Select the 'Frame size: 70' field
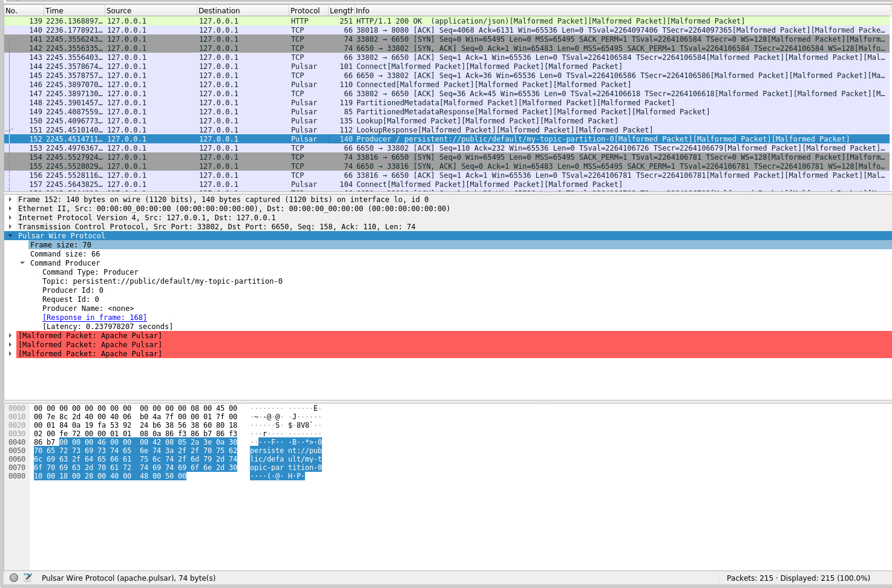This screenshot has height=588, width=892. tap(460, 244)
